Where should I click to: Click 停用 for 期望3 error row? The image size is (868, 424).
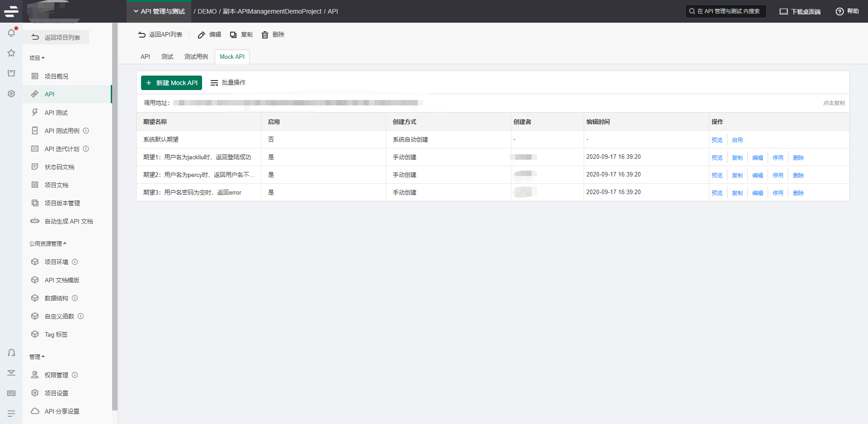pyautogui.click(x=778, y=193)
